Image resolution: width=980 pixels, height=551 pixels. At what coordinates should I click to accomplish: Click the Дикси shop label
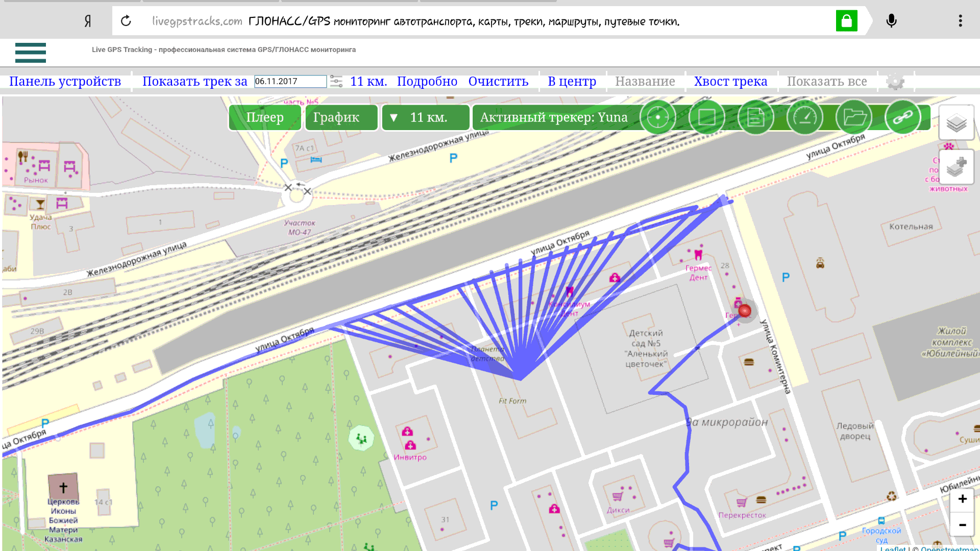(618, 510)
